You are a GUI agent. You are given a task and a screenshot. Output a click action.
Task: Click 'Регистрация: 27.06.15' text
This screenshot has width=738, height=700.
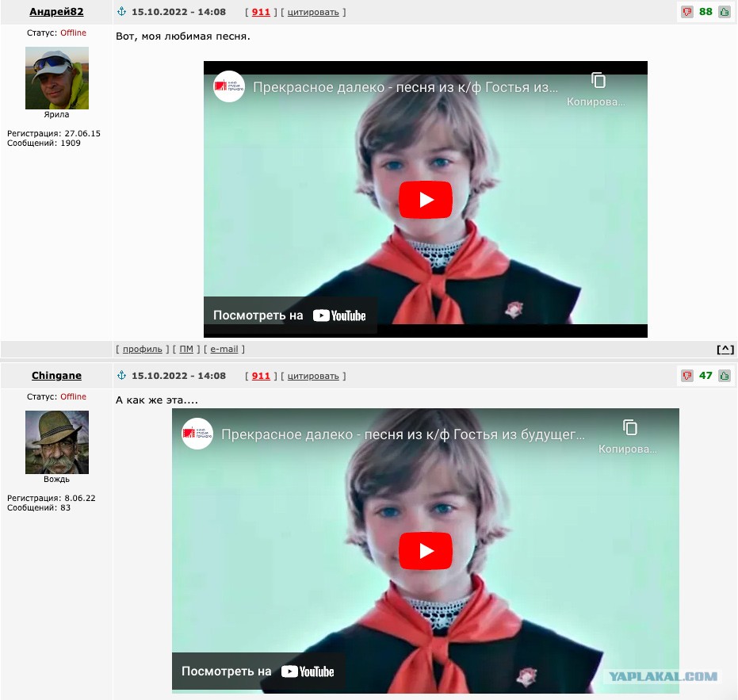tap(54, 133)
